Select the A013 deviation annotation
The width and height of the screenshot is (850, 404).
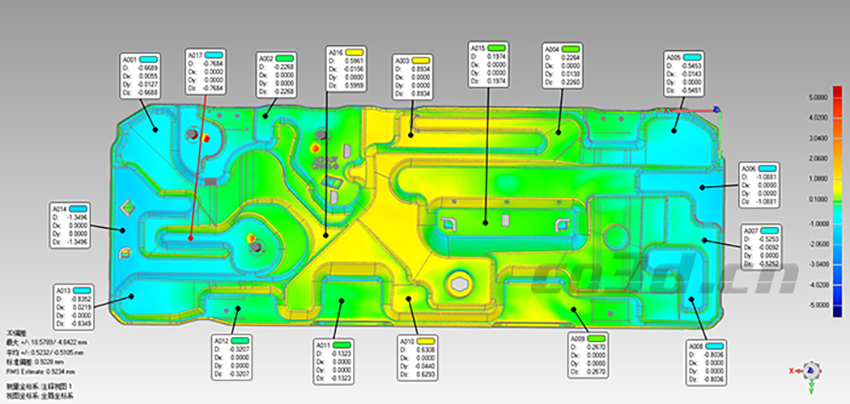tap(74, 306)
